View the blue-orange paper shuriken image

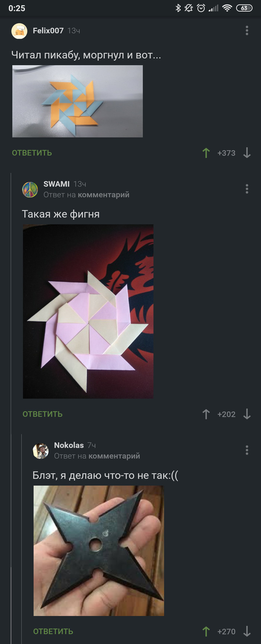[x=78, y=101]
